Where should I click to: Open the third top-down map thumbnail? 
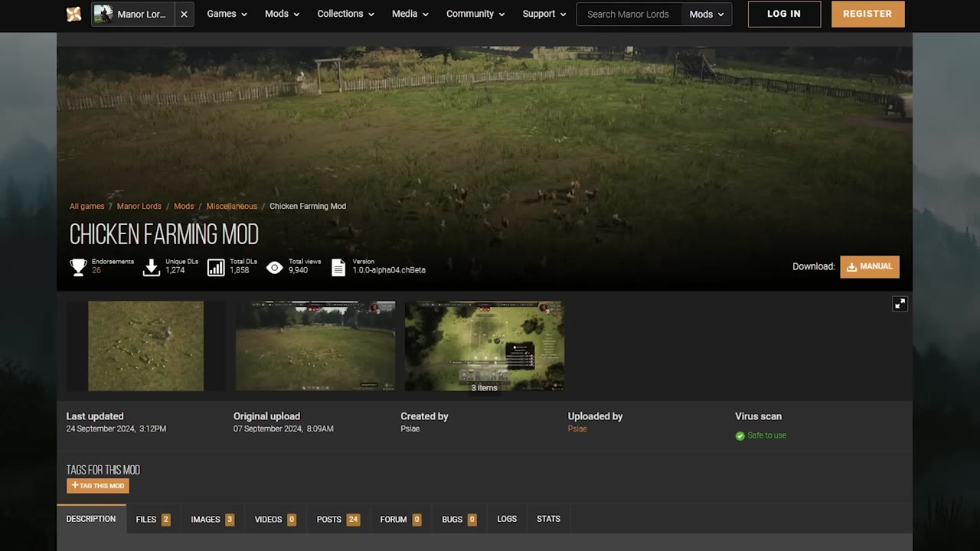click(x=485, y=346)
